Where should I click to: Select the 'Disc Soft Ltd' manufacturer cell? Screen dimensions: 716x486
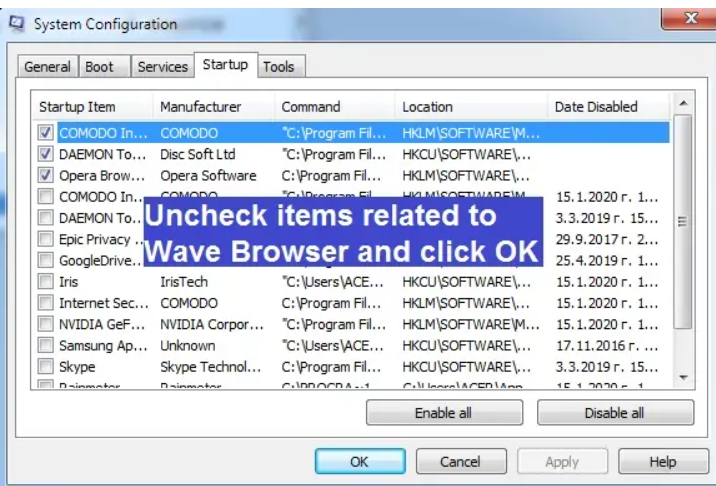[198, 154]
